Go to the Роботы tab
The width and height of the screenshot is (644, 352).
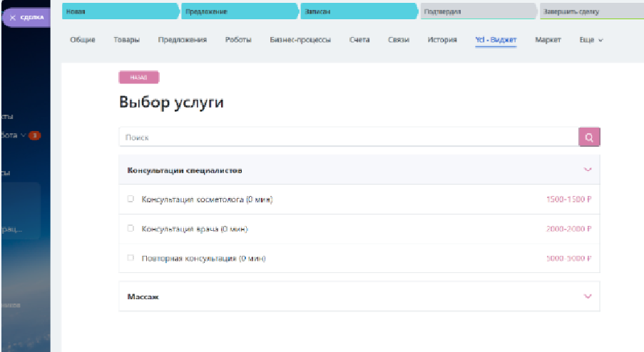coord(238,40)
